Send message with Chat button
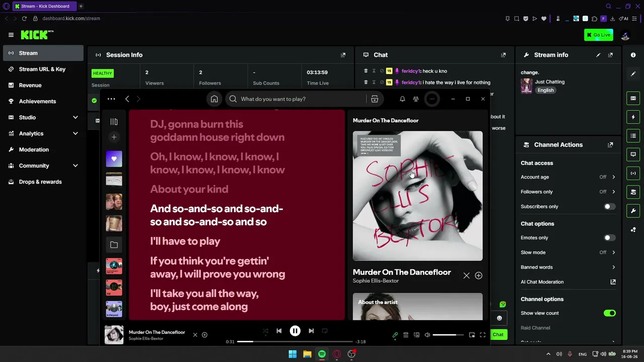Screen dimensions: 644x362 [498, 335]
